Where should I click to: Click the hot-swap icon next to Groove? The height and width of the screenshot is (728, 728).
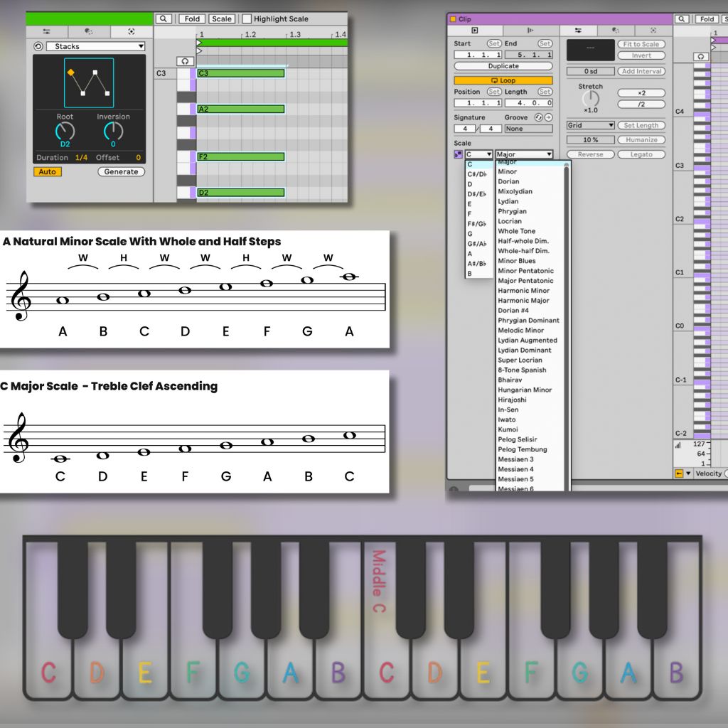(x=538, y=117)
